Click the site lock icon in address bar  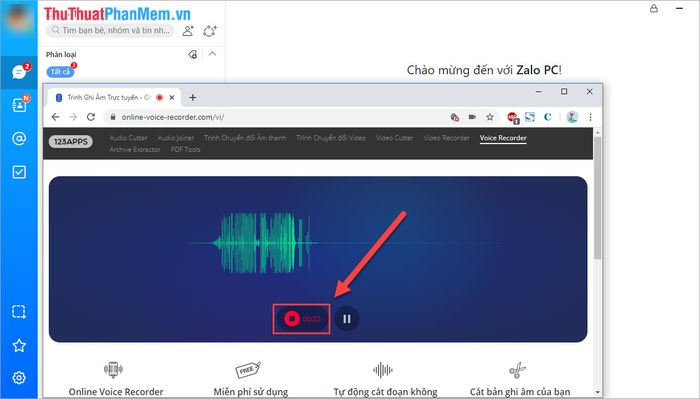(112, 117)
